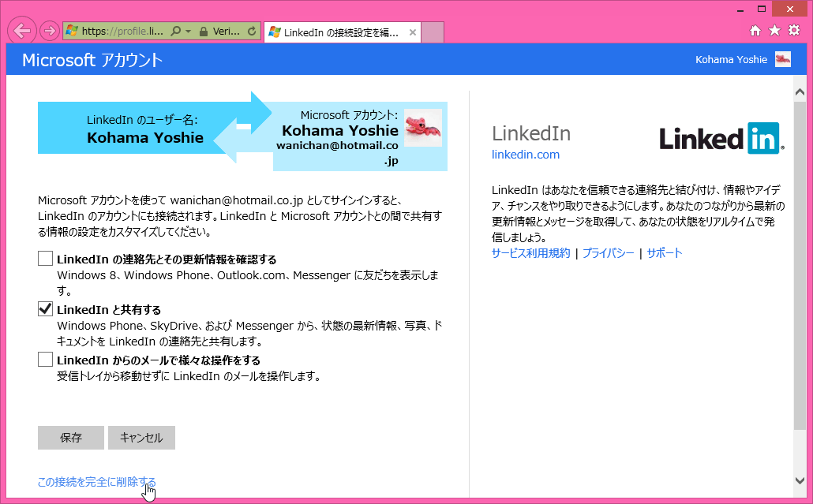This screenshot has height=504, width=813.
Task: Click the scrollbar down arrow
Action: [x=800, y=480]
